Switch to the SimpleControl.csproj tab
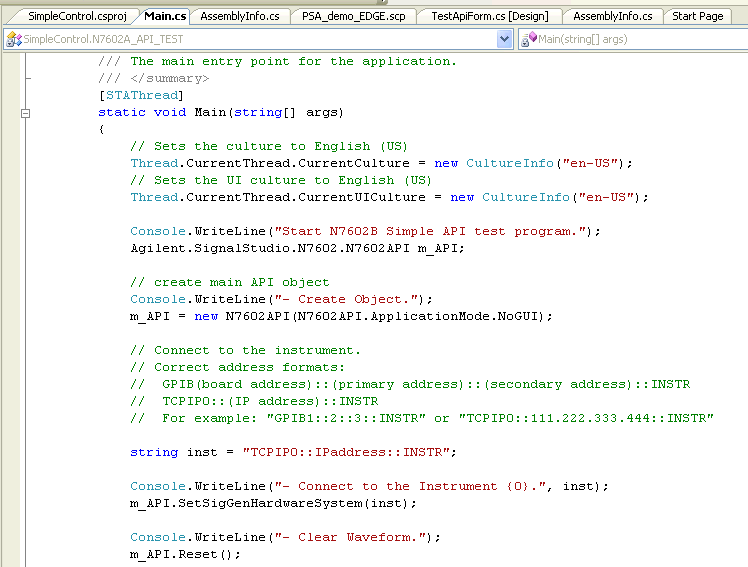 [x=77, y=16]
